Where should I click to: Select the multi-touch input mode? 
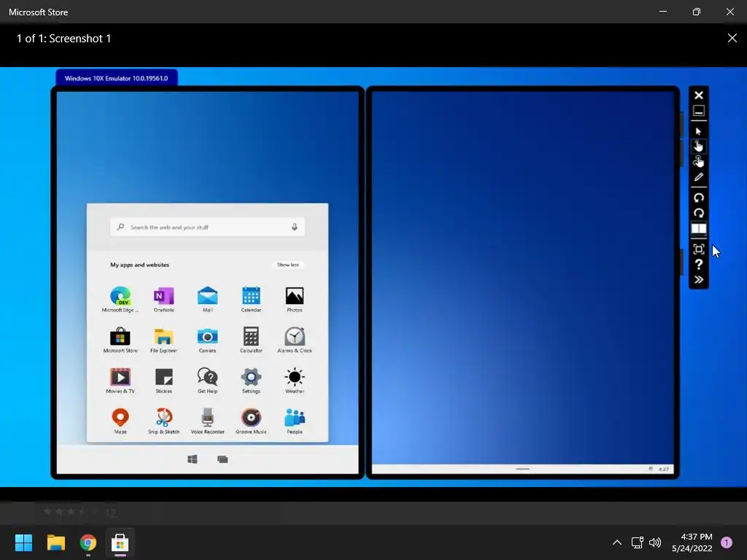coord(699,161)
